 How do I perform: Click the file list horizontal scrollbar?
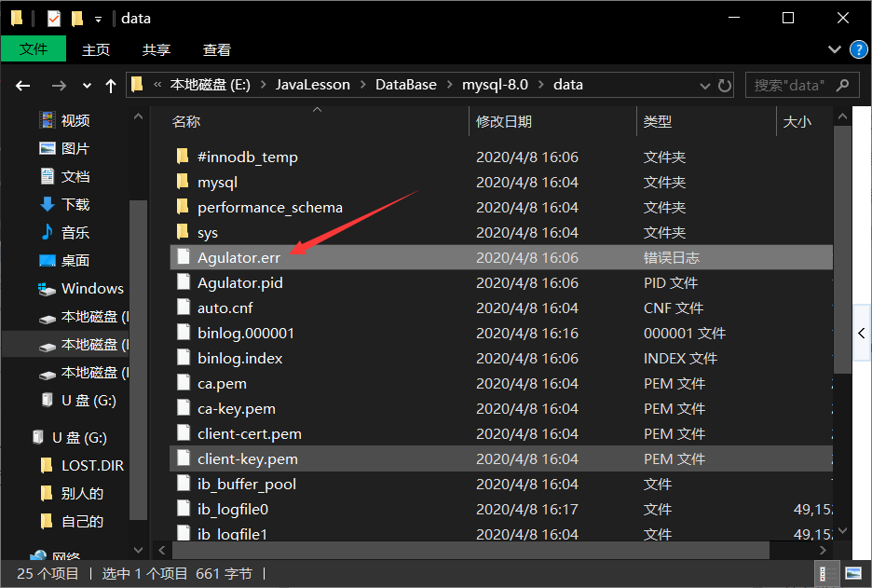coord(470,550)
